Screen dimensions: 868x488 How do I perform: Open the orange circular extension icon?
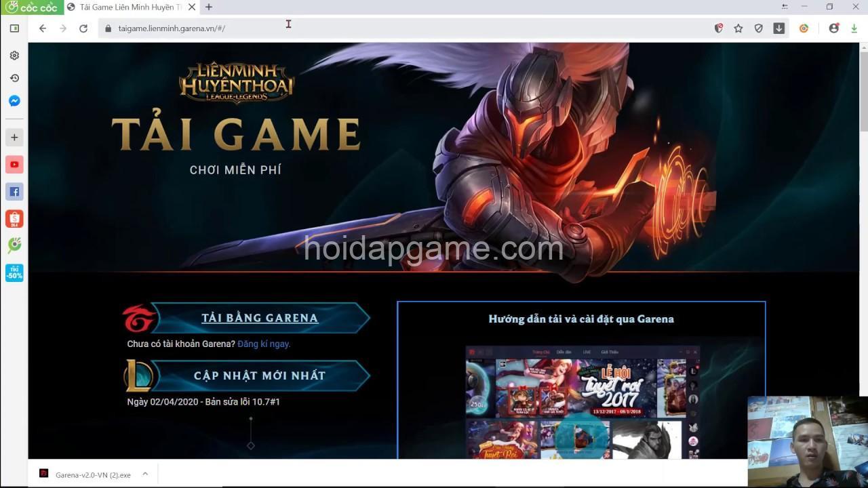804,28
